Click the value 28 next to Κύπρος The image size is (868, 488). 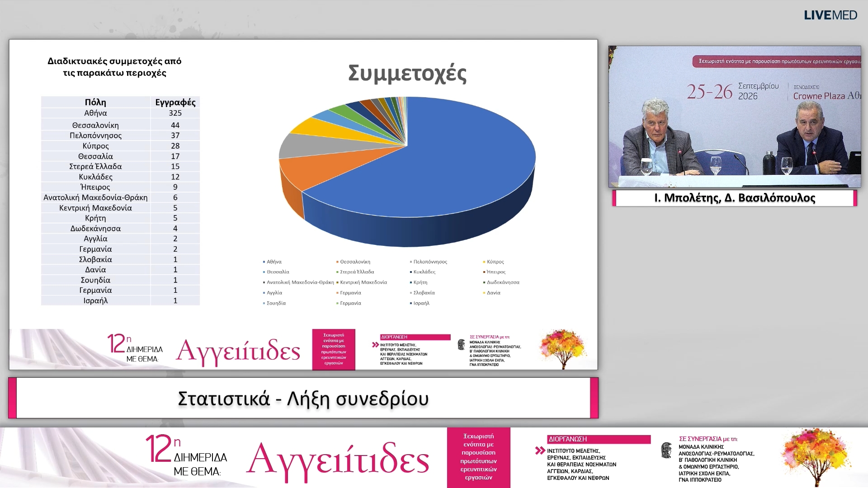pos(175,146)
